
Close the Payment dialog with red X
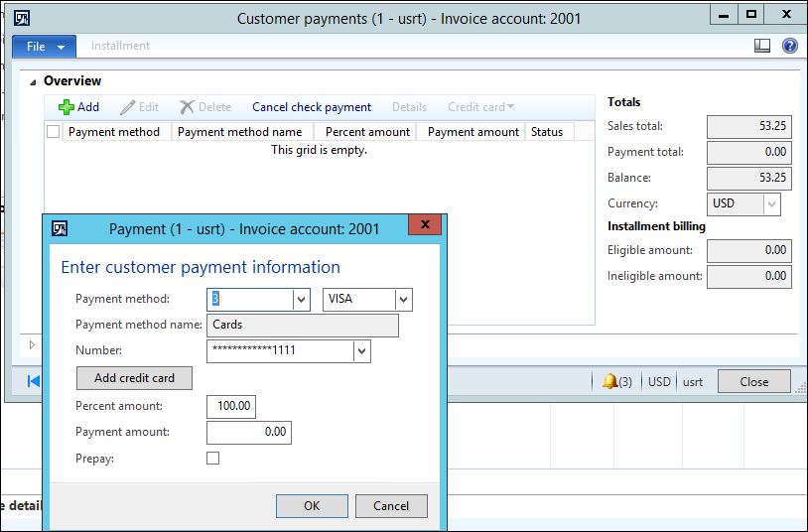tap(425, 226)
